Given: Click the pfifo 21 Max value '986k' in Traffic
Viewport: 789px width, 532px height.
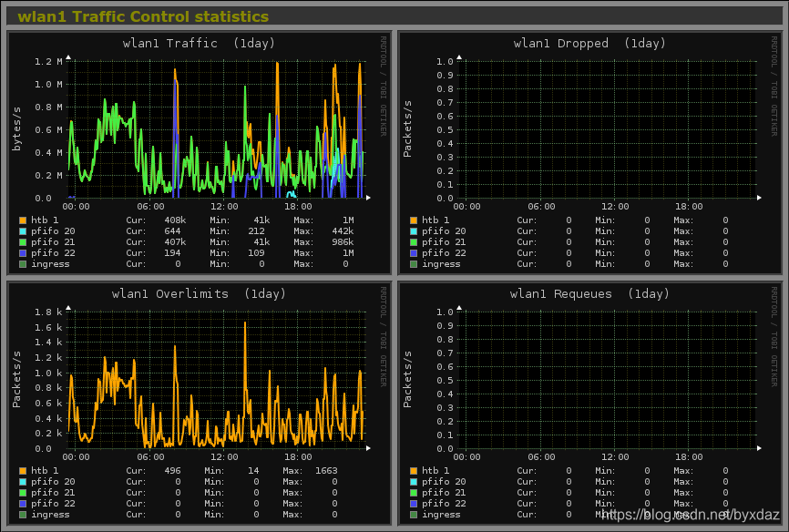Looking at the screenshot, I should coord(343,242).
